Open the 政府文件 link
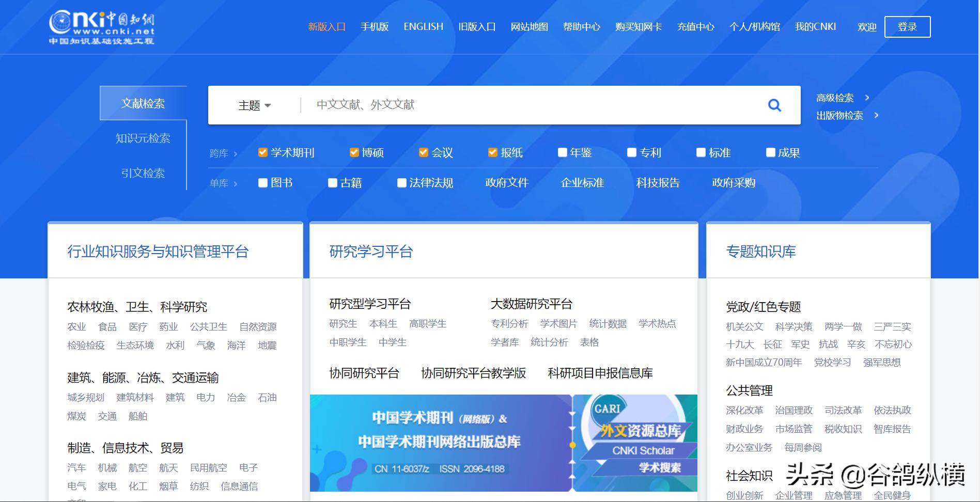This screenshot has height=502, width=980. 507,182
